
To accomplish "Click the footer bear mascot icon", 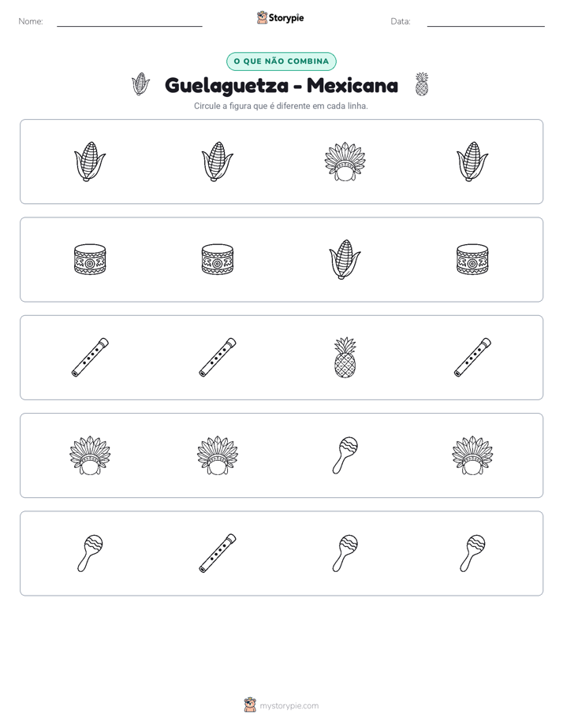I will [x=250, y=705].
